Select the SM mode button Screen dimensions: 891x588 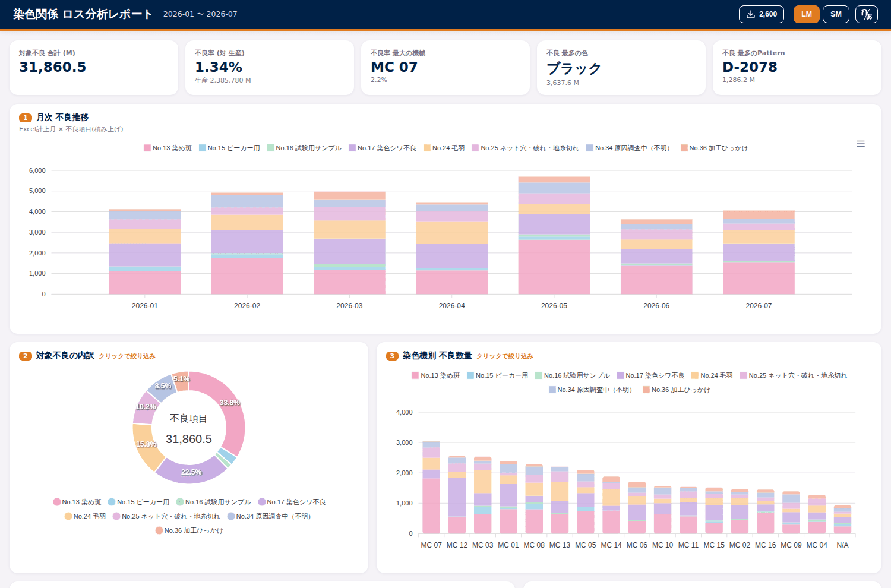click(836, 14)
